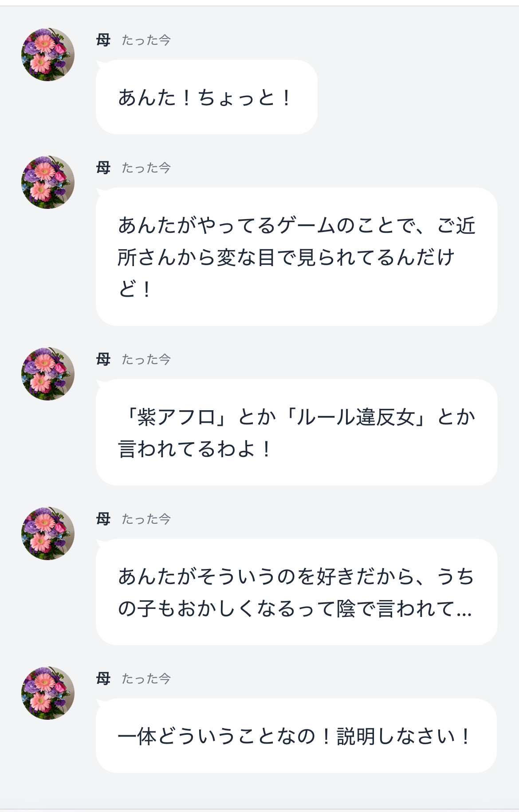Viewport: 519px width, 812px height.
Task: Tap the 「紫アフロ」「ルール違反女」 message bubble
Action: tap(296, 432)
